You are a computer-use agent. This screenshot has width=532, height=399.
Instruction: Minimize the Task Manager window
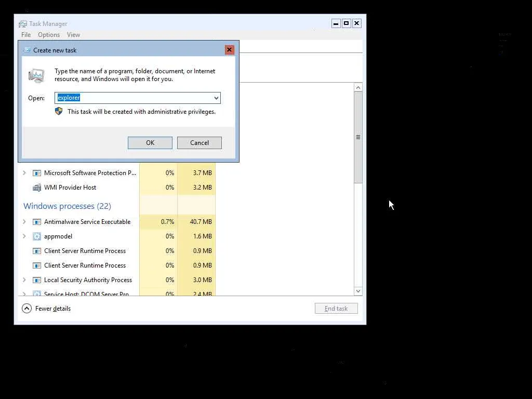click(x=336, y=23)
